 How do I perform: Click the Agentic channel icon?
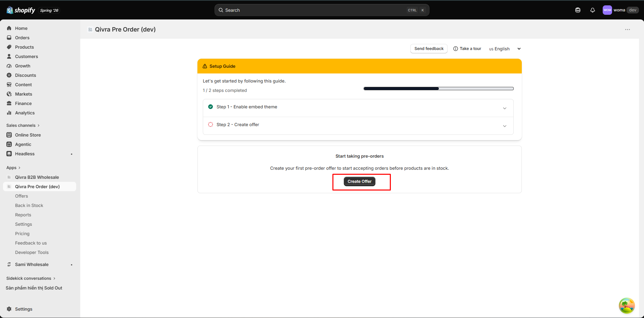[9, 144]
